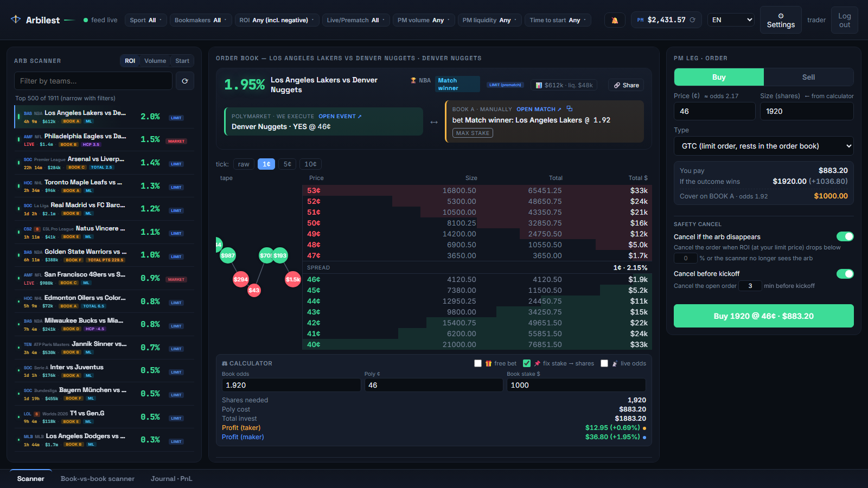Open the Sport filter dropdown
This screenshot has height=488, width=868.
pyautogui.click(x=146, y=20)
